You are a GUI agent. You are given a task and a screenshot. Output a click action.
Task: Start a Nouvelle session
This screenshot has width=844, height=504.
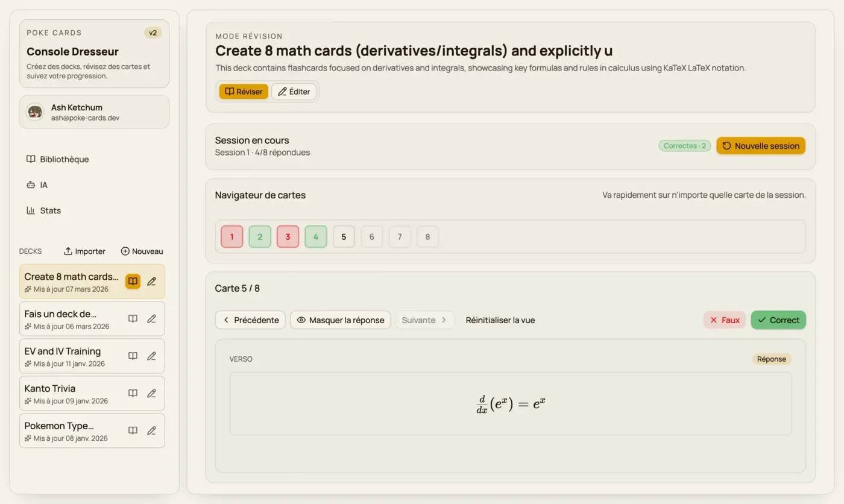click(x=761, y=145)
